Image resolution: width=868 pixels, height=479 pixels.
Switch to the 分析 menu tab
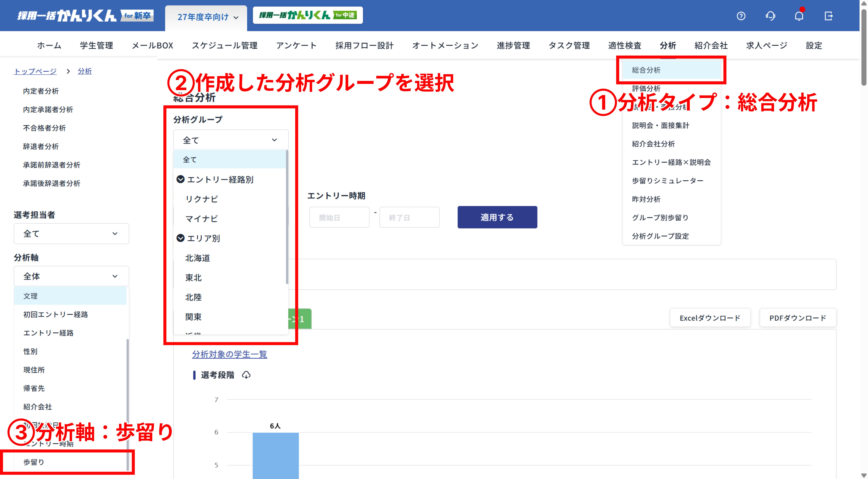click(668, 45)
